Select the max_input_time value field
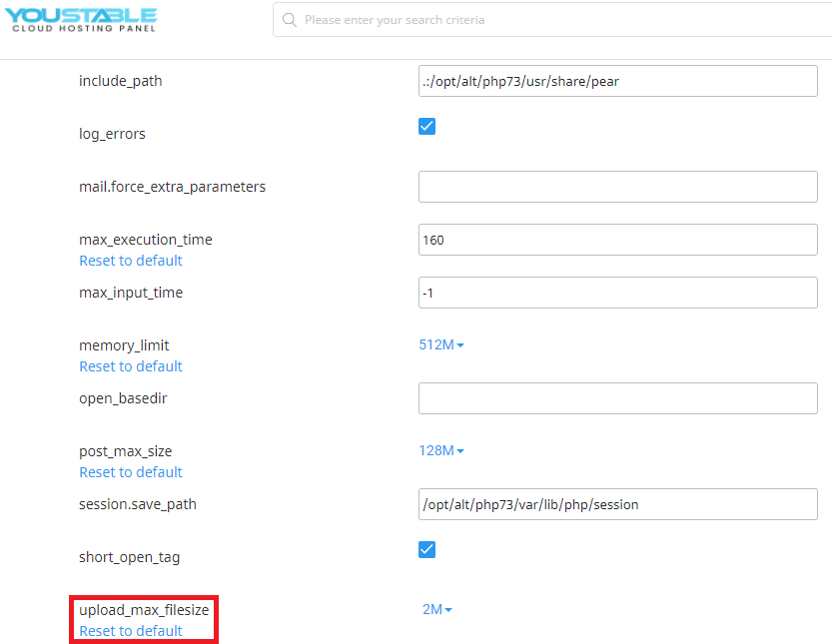Screen dimensions: 832x644 pyautogui.click(x=617, y=293)
